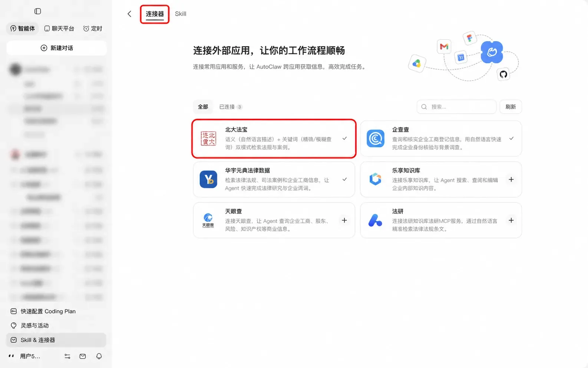
Task: Select the 智能体 sidebar tab
Action: coord(23,29)
